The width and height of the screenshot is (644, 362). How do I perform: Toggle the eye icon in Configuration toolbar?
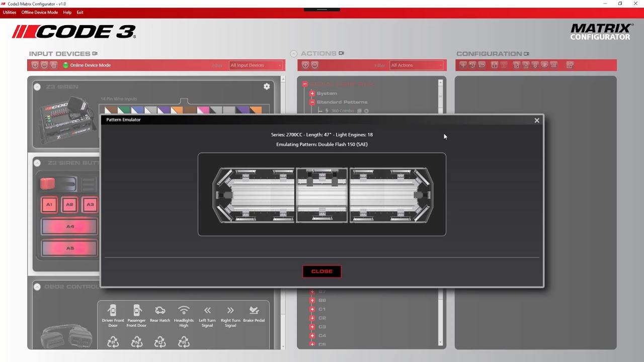[544, 65]
